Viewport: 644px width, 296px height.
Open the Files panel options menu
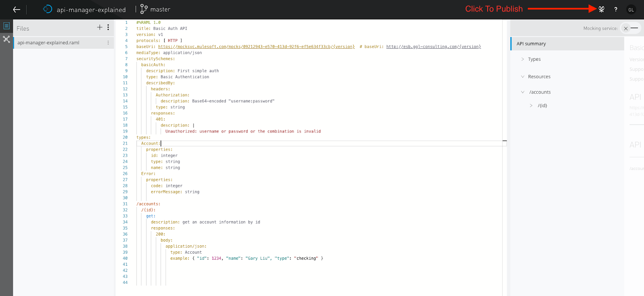(108, 27)
